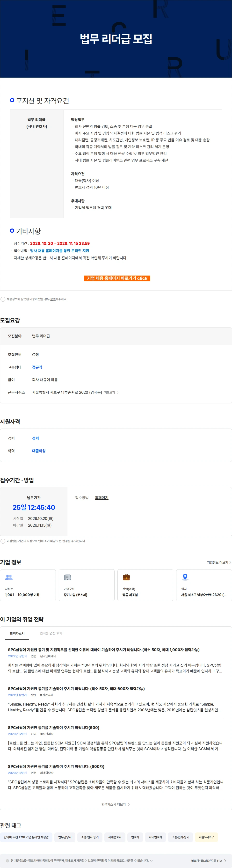Click the info icon beside 채용정보에 잘못된 내용
Image resolution: width=232 pixels, height=868 pixels.
3,299
